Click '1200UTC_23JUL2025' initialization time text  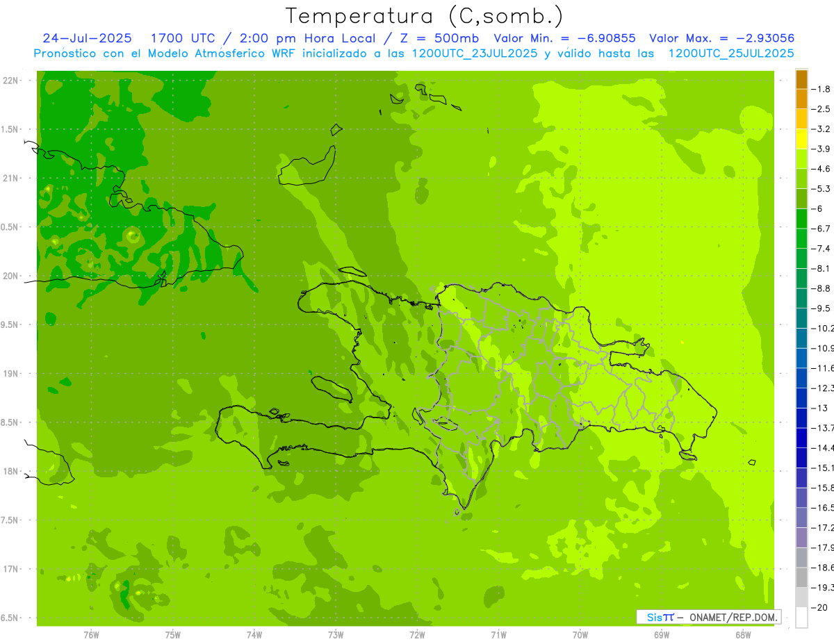(x=475, y=53)
